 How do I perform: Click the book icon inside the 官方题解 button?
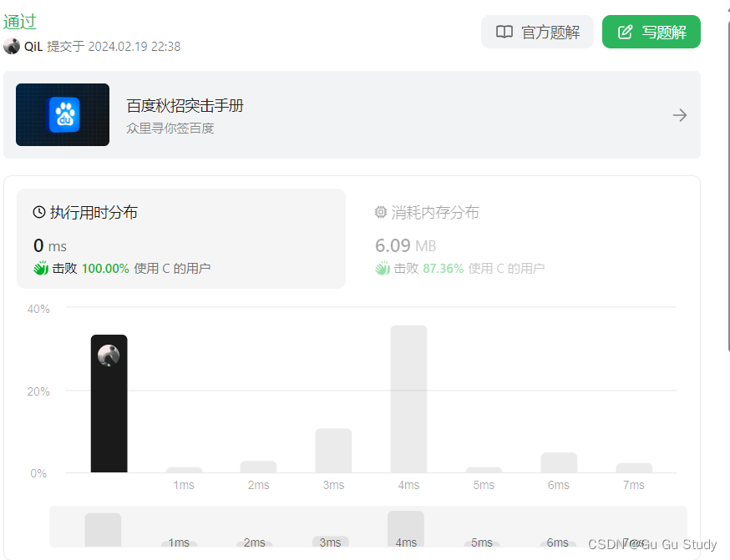pos(504,32)
